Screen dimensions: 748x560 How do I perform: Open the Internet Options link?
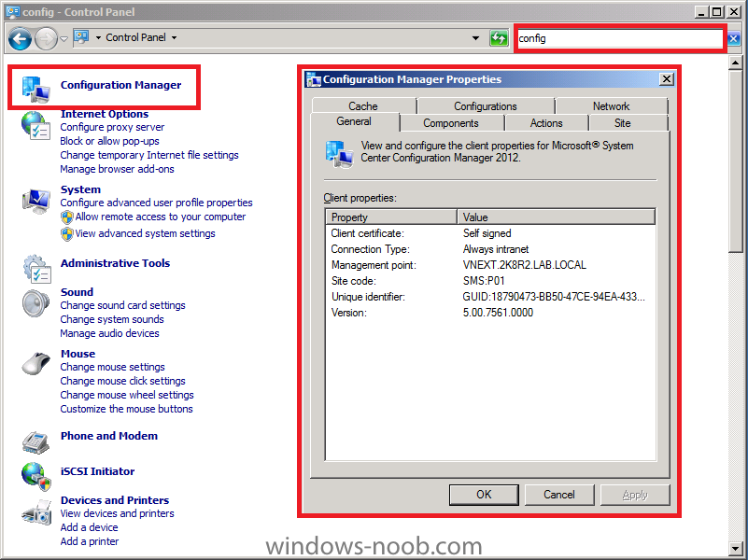point(105,114)
